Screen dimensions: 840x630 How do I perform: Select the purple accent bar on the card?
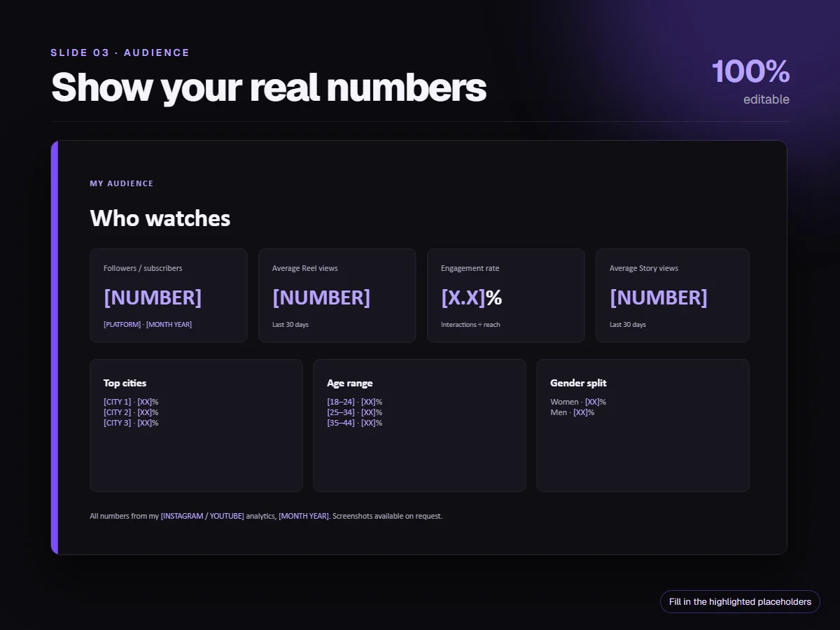pos(55,347)
